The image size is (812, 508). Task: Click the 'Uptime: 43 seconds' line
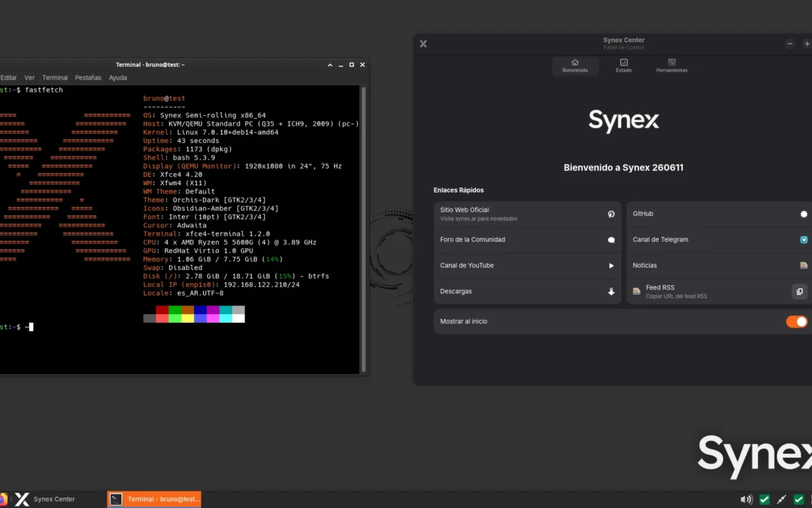point(181,141)
